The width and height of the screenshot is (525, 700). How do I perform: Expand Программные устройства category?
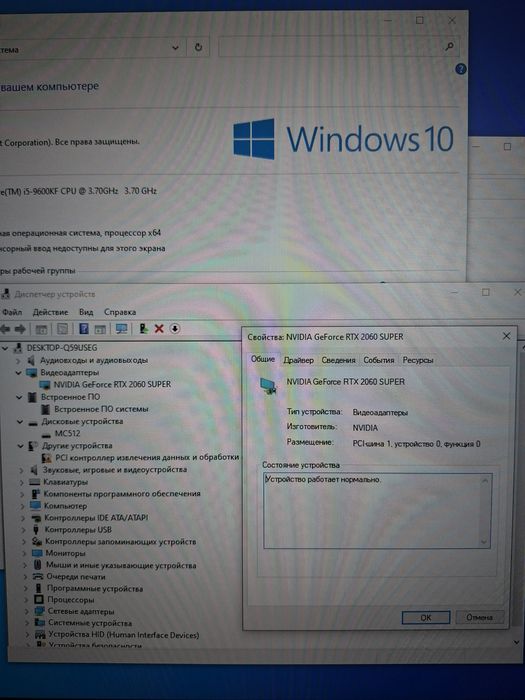26,588
